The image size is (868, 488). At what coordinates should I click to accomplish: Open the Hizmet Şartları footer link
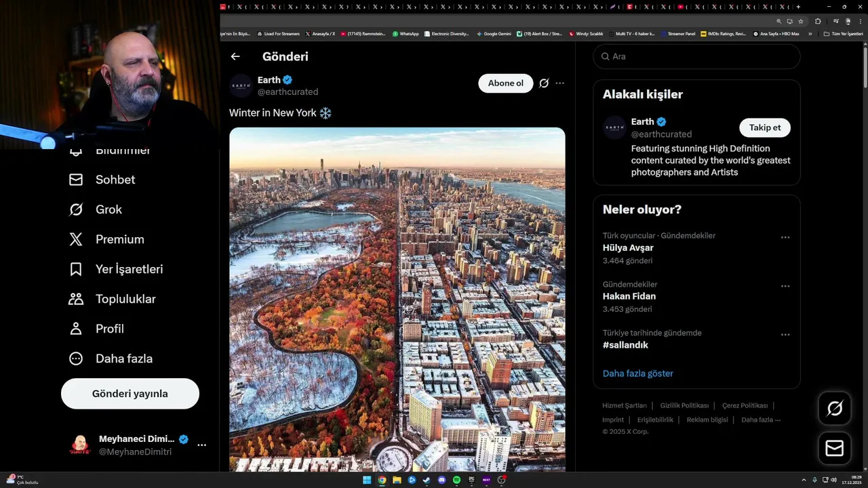625,405
